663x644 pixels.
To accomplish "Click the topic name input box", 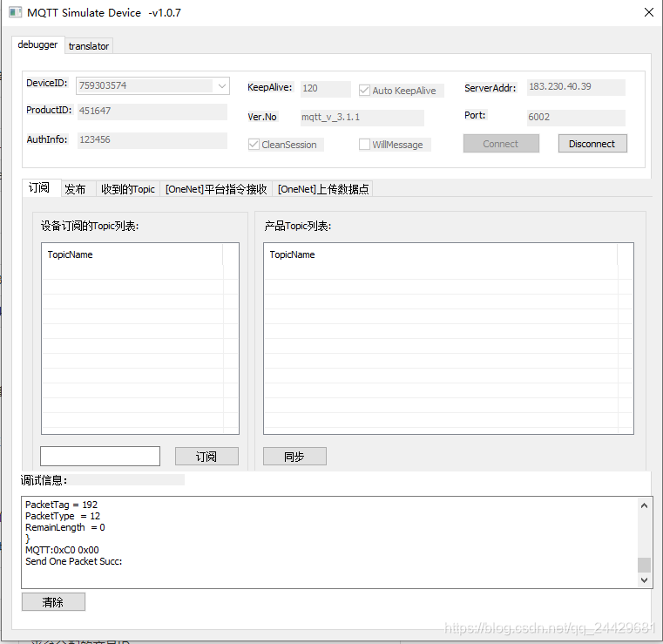I will coord(100,457).
